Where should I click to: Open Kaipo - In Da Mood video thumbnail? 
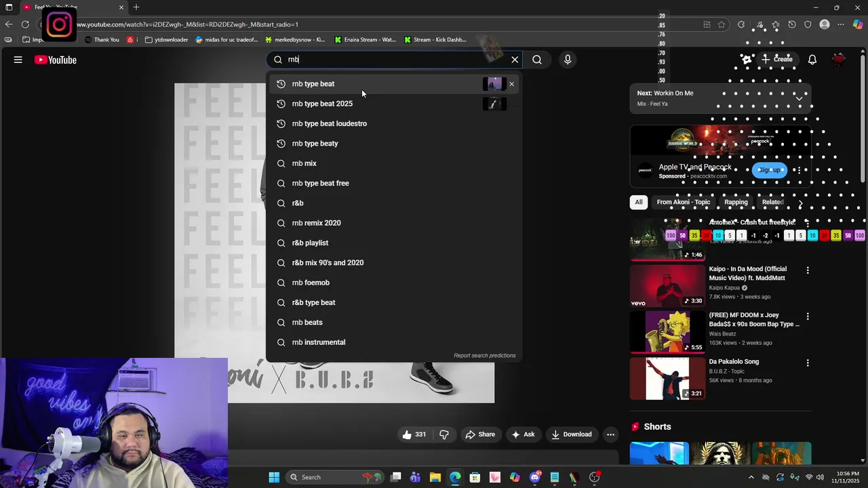[668, 286]
